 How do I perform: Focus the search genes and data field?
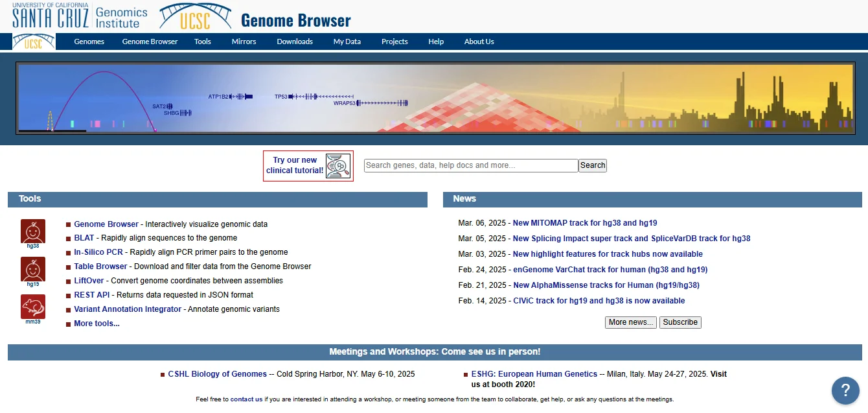(x=471, y=165)
